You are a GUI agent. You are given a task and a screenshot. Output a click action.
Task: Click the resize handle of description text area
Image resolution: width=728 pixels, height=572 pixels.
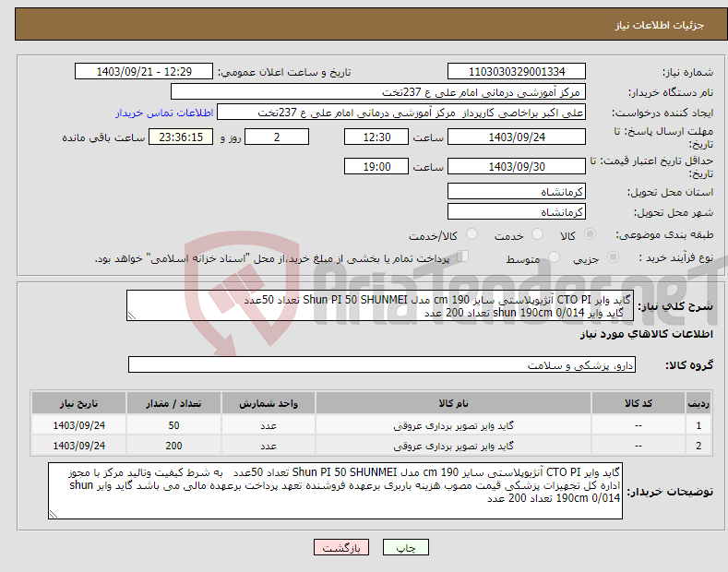[x=132, y=316]
